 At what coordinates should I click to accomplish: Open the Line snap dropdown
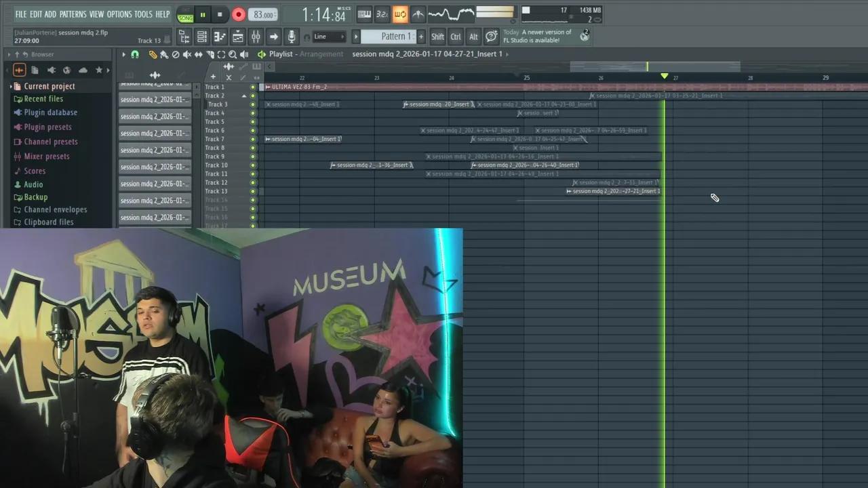(x=329, y=37)
